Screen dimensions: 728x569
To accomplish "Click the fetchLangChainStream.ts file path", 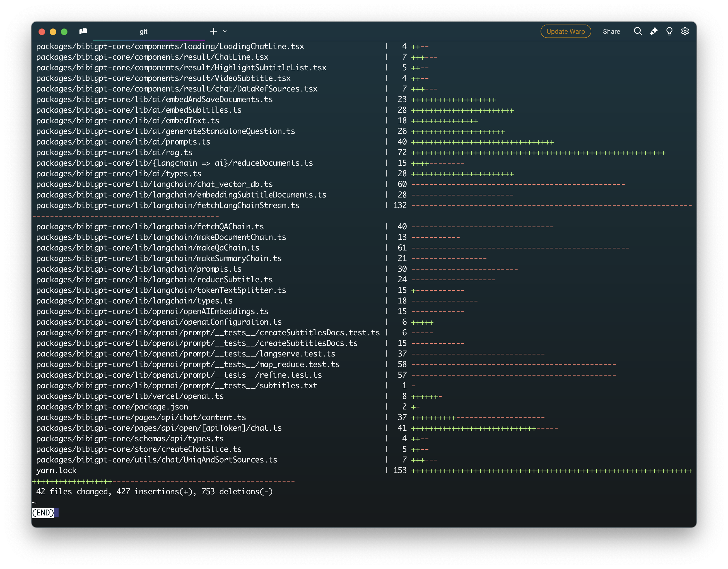I will pos(168,205).
